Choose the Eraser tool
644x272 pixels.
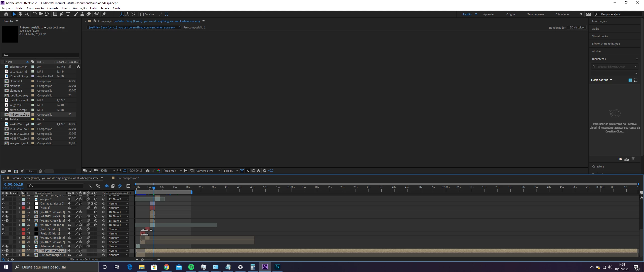coord(89,14)
